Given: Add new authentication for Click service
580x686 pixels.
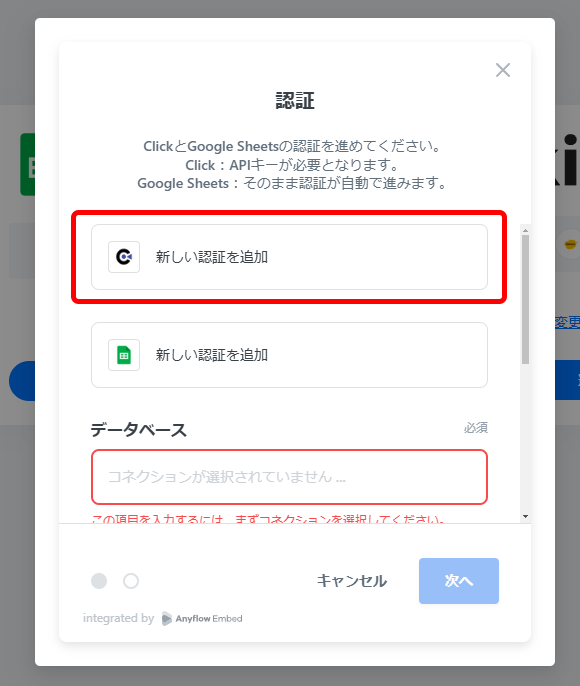Looking at the screenshot, I should [289, 257].
